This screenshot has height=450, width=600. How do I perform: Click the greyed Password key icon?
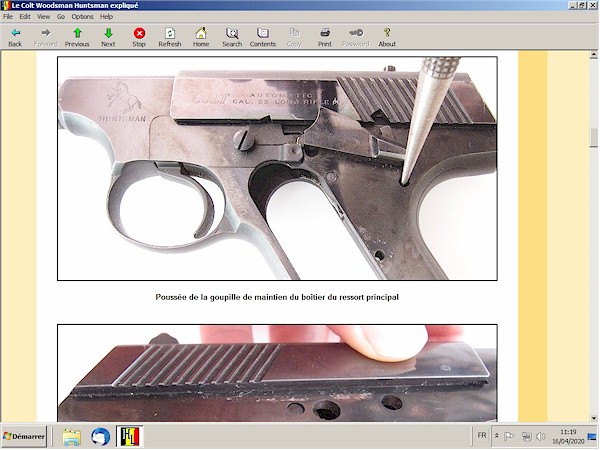pyautogui.click(x=355, y=37)
